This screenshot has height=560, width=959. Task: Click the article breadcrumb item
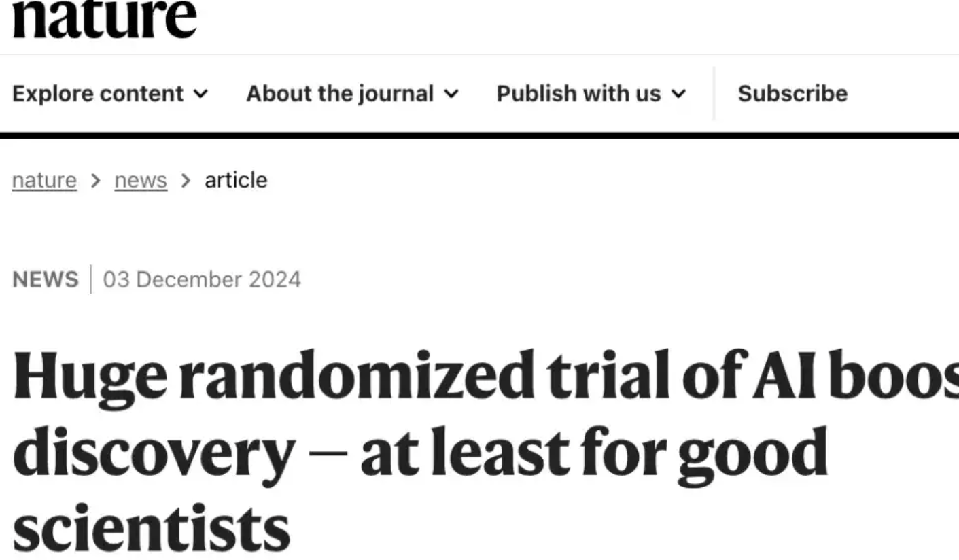[x=236, y=180]
